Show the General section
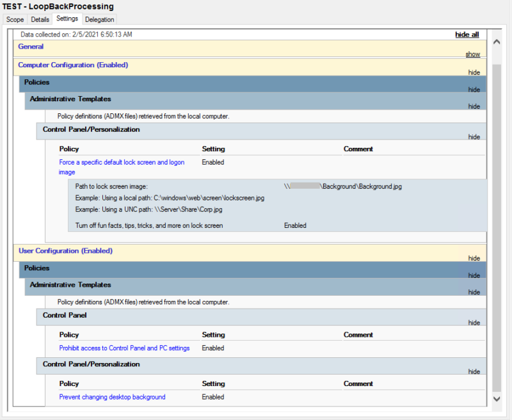The width and height of the screenshot is (512, 420). tap(472, 54)
